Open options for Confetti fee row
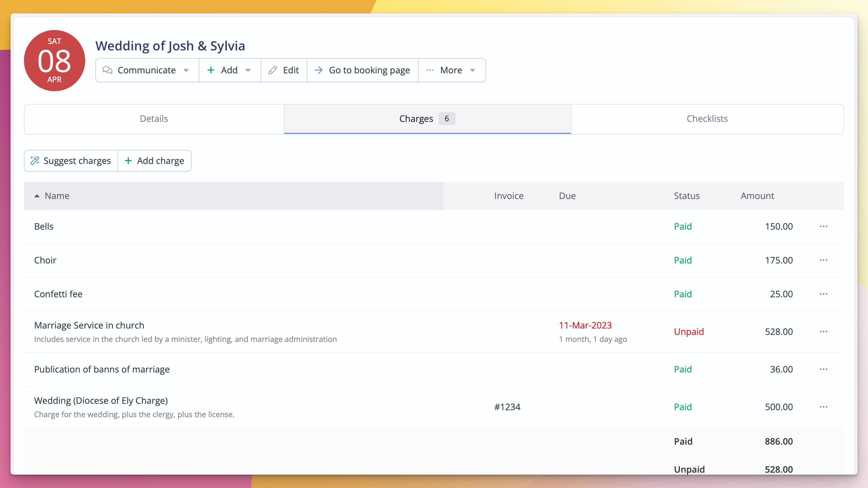 click(x=824, y=294)
